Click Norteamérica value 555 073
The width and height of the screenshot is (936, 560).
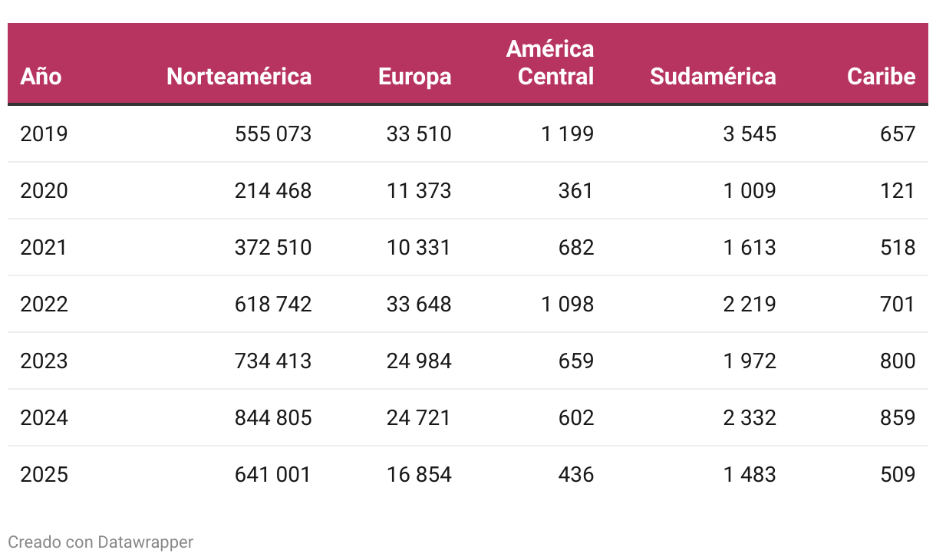(273, 134)
